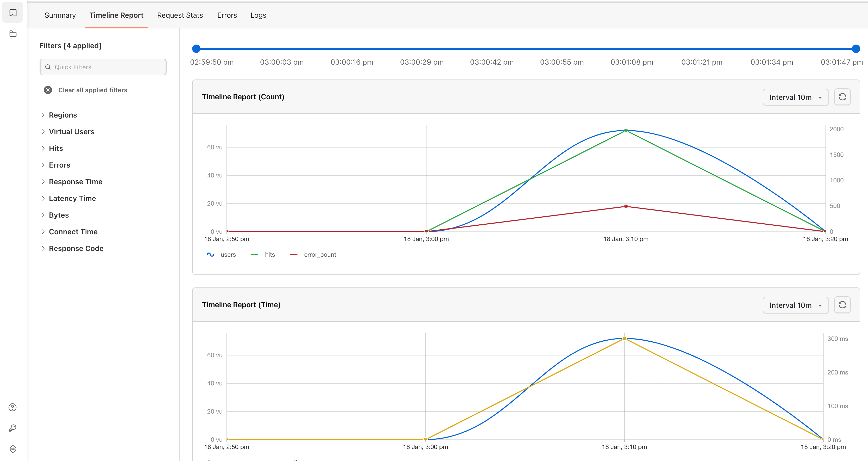Image resolution: width=868 pixels, height=461 pixels.
Task: Click the top chat-style sidebar icon
Action: [x=13, y=13]
